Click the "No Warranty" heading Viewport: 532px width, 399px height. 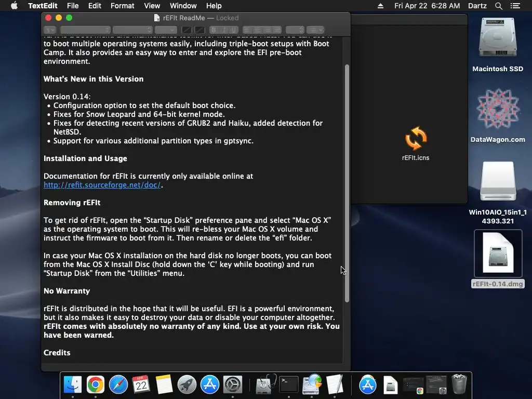pos(67,291)
